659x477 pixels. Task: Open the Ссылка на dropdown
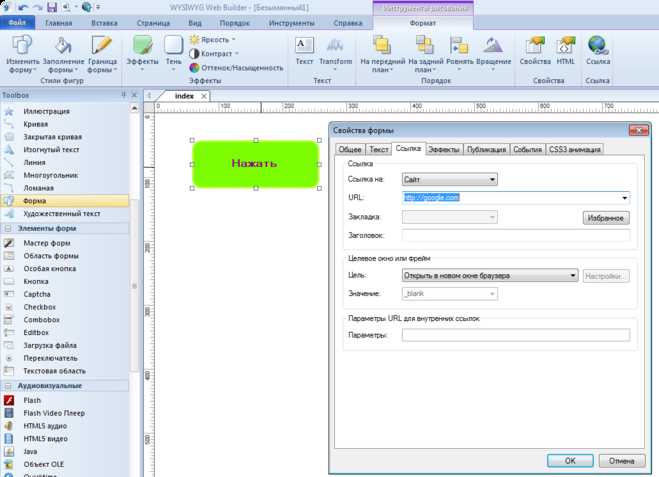pyautogui.click(x=450, y=179)
